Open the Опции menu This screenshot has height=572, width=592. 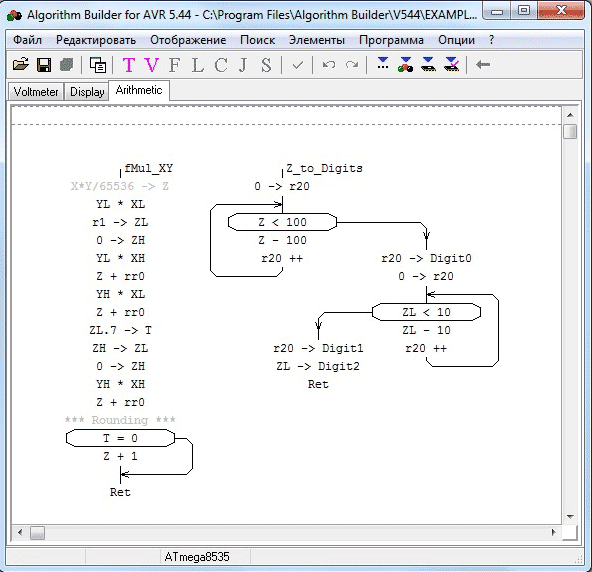pyautogui.click(x=456, y=40)
